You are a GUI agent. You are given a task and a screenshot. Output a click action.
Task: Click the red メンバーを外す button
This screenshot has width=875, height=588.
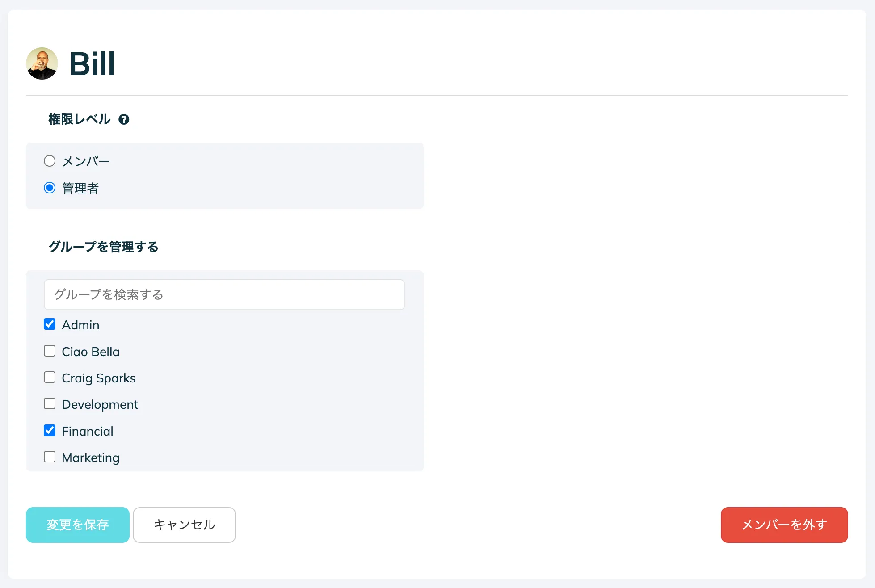784,525
